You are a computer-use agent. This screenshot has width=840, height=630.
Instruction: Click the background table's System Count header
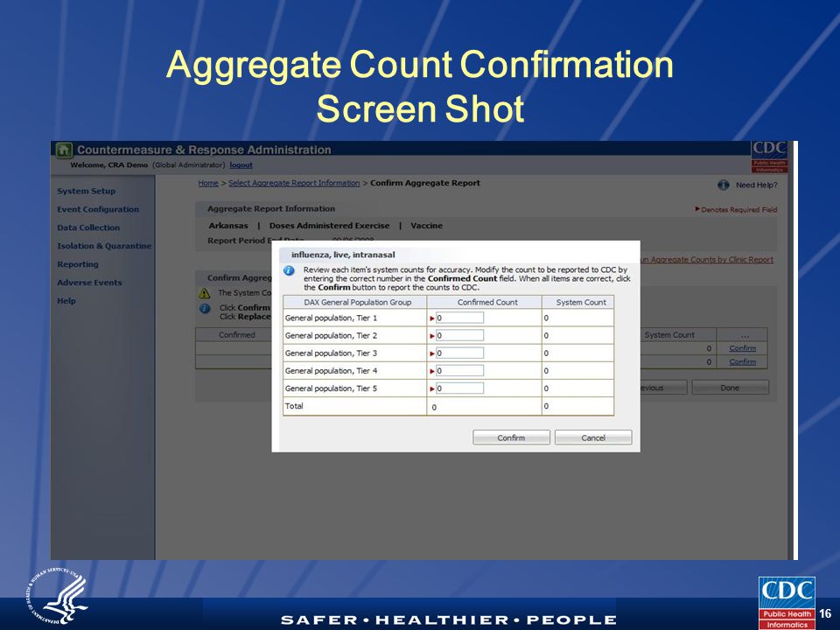[x=669, y=335]
